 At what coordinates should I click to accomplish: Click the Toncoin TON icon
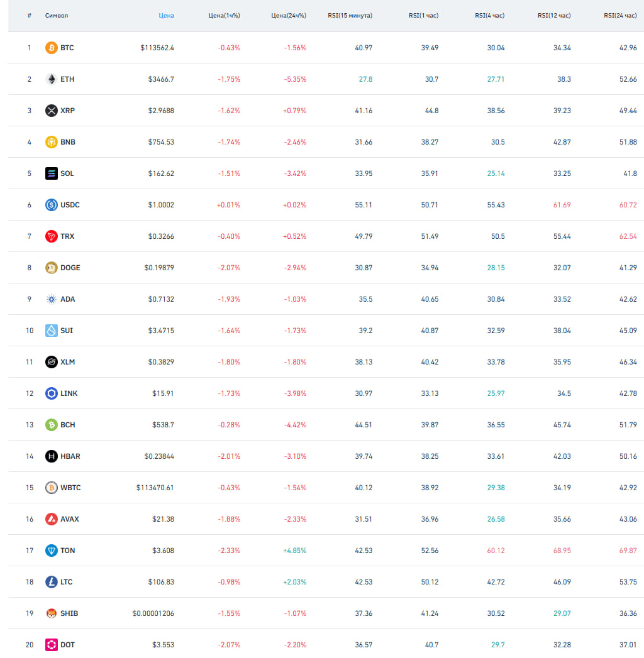[52, 551]
